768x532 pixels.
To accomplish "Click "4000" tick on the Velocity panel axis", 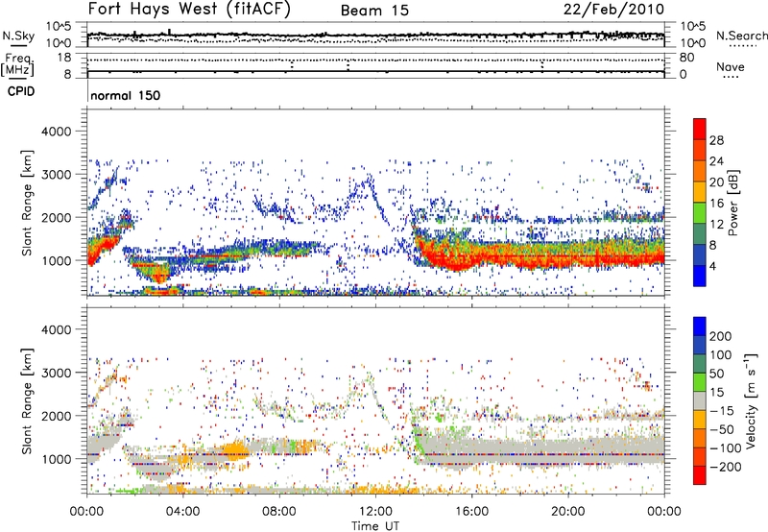I will tap(57, 329).
